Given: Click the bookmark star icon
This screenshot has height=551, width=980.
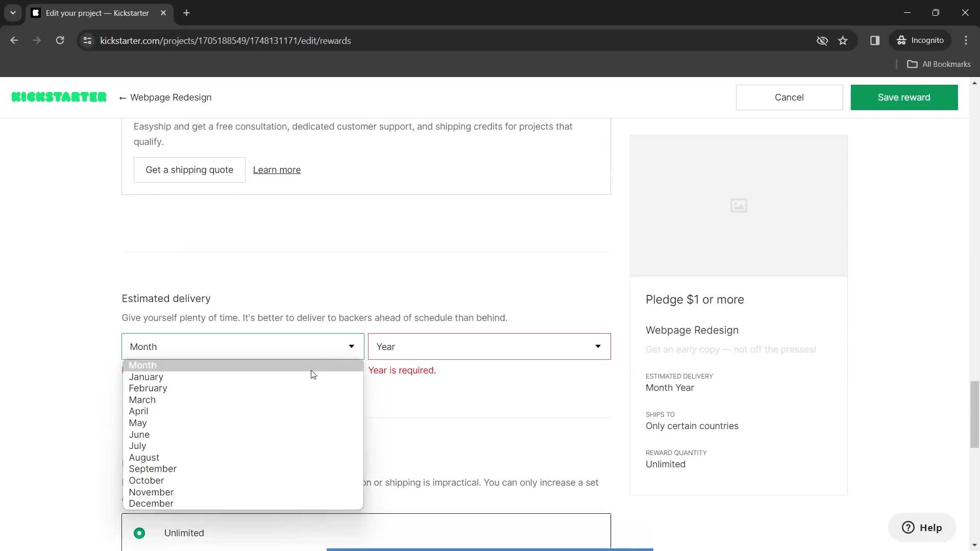Looking at the screenshot, I should tap(844, 40).
